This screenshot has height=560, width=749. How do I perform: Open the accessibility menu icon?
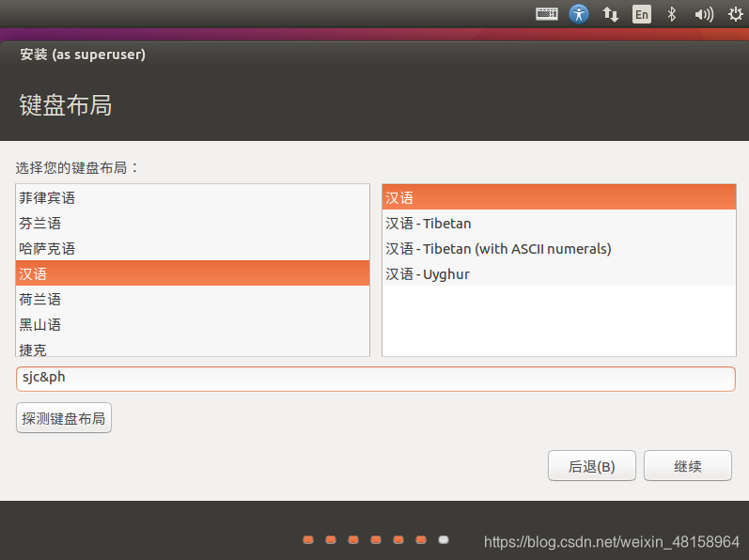coord(579,14)
